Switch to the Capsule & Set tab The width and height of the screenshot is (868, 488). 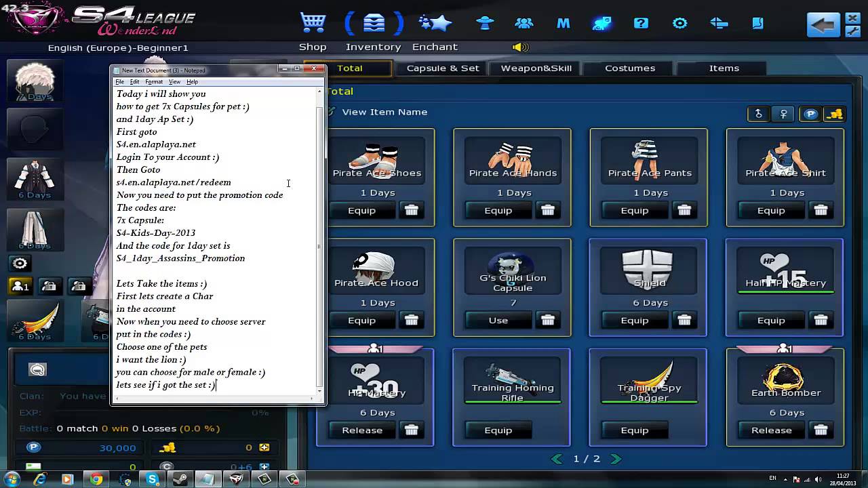pos(443,68)
